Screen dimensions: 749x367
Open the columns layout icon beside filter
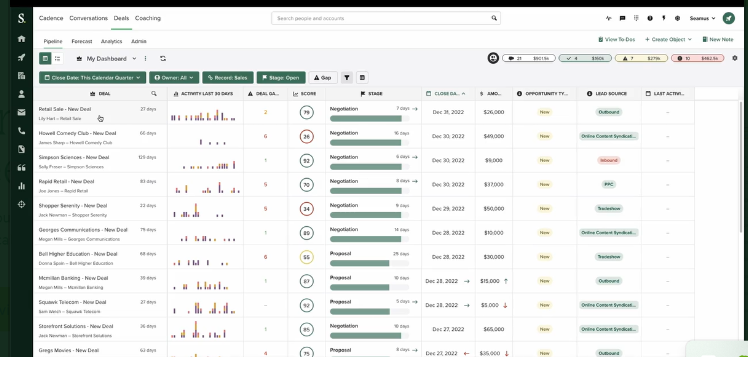(362, 77)
